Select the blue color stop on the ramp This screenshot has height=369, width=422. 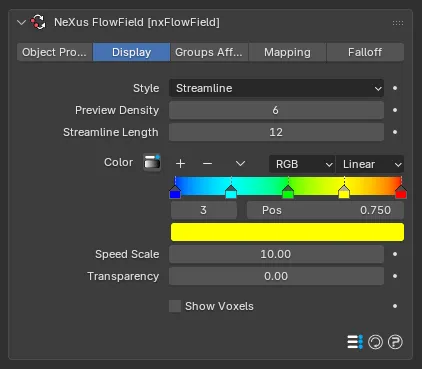tap(175, 192)
